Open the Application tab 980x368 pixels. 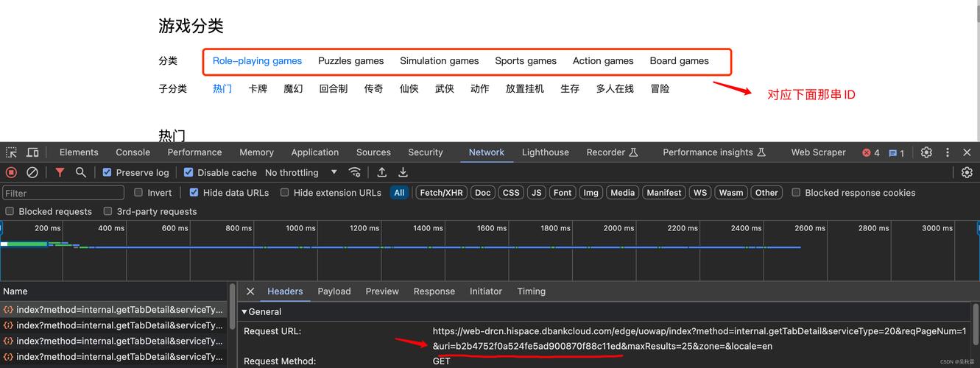click(x=314, y=152)
